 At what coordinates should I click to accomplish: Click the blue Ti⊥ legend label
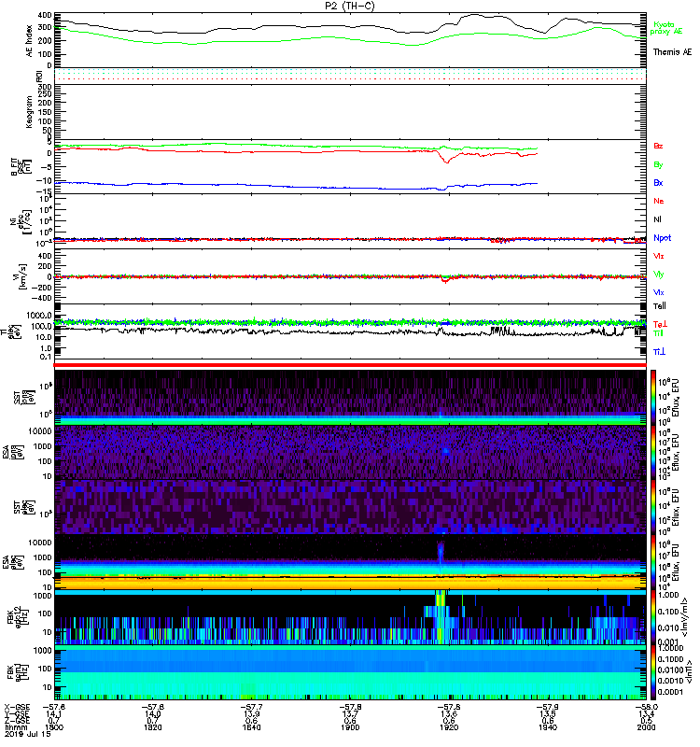click(x=660, y=352)
